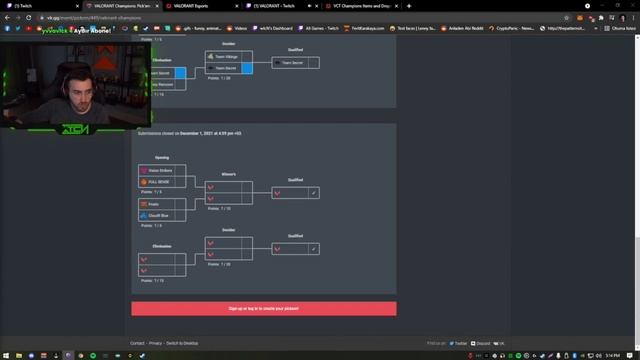The image size is (640, 360).
Task: Select Team Vikings in the Decider match
Action: click(224, 57)
